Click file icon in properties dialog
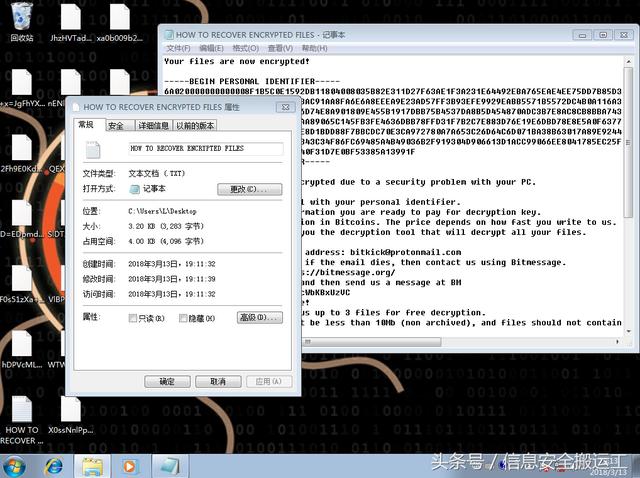Viewport: 640px width, 478px height. (x=93, y=150)
